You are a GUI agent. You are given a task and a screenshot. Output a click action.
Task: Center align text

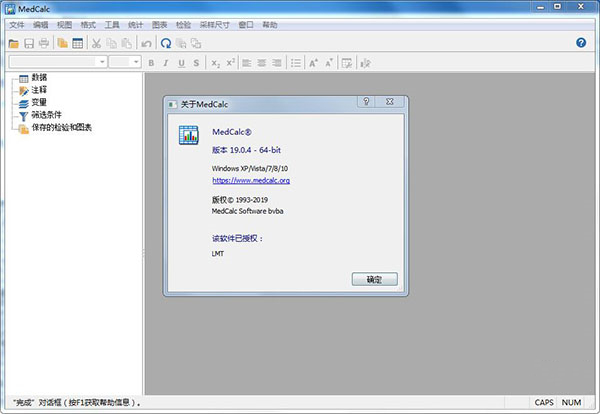pos(262,63)
